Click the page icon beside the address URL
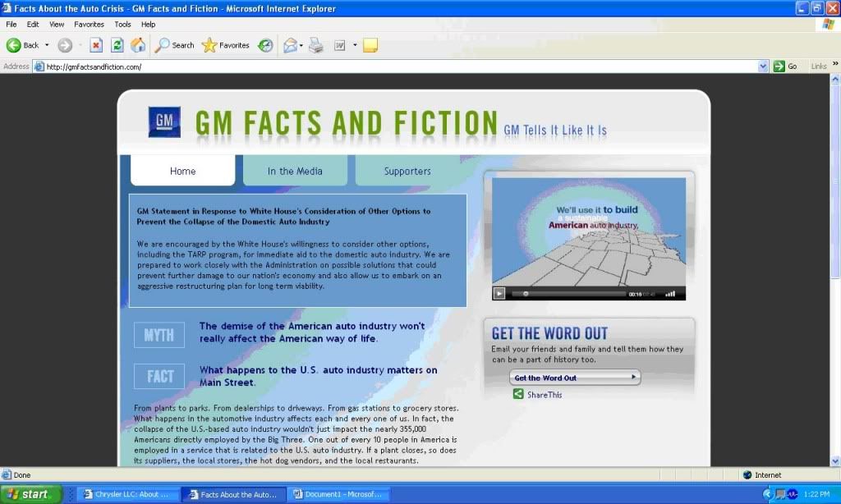The height and width of the screenshot is (504, 841). (x=39, y=66)
